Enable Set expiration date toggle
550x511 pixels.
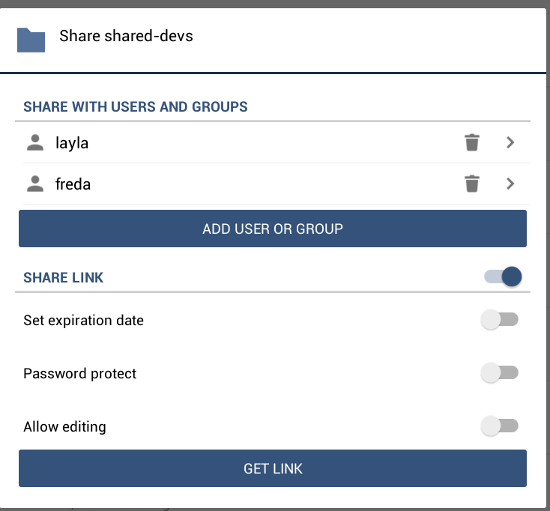(499, 320)
